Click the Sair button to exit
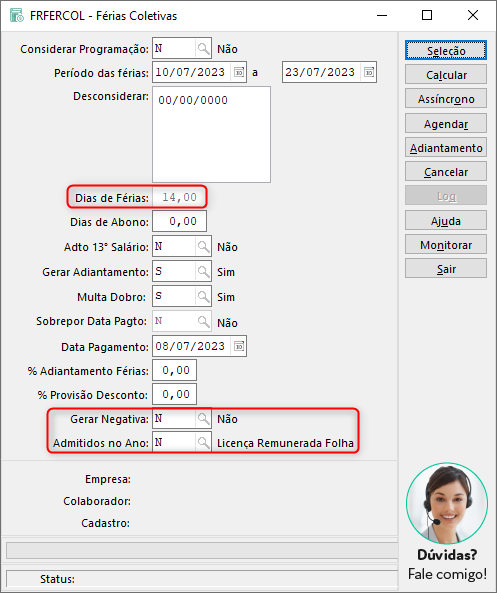Image resolution: width=497 pixels, height=593 pixels. [x=446, y=269]
